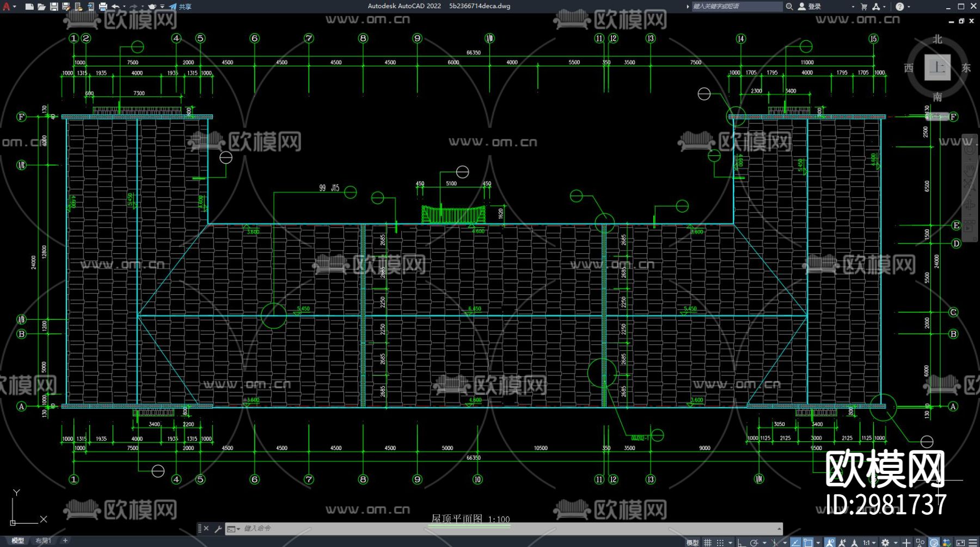980x547 pixels.
Task: Save the drawing with the floppy disk icon
Action: (x=54, y=7)
